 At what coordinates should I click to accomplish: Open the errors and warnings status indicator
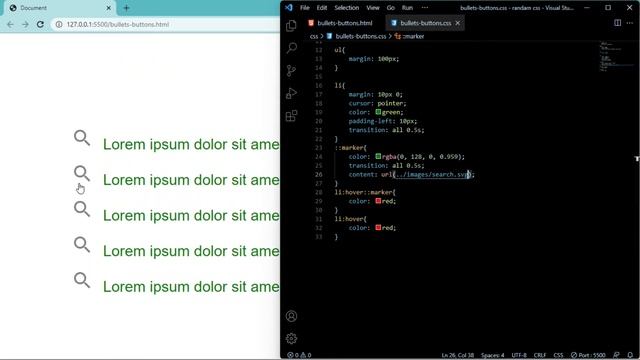coord(299,355)
